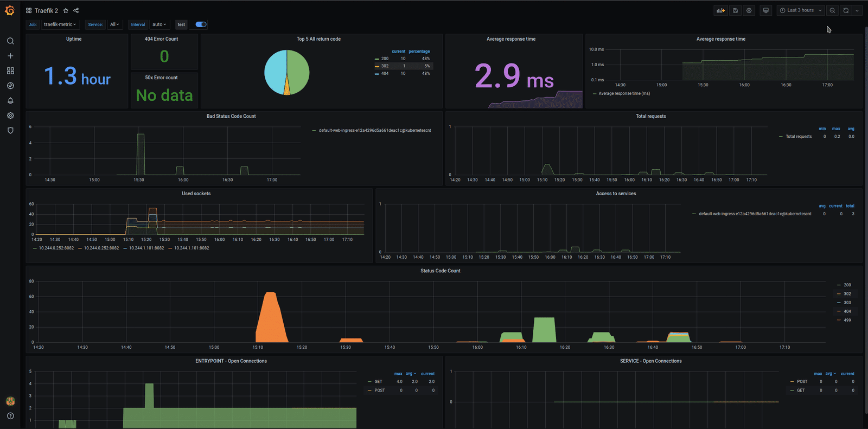
Task: Toggle series 499 in Status Code Count legend
Action: coord(847,320)
